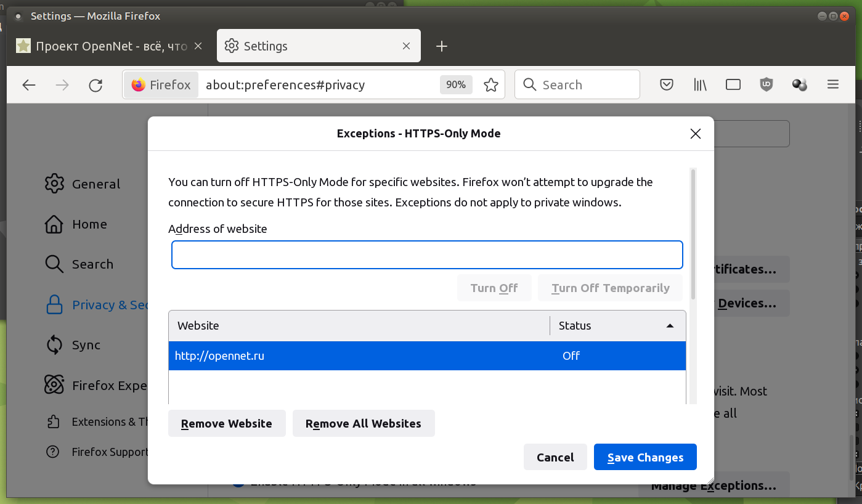The height and width of the screenshot is (504, 862).
Task: Close the Exceptions dialog with X
Action: pyautogui.click(x=696, y=134)
